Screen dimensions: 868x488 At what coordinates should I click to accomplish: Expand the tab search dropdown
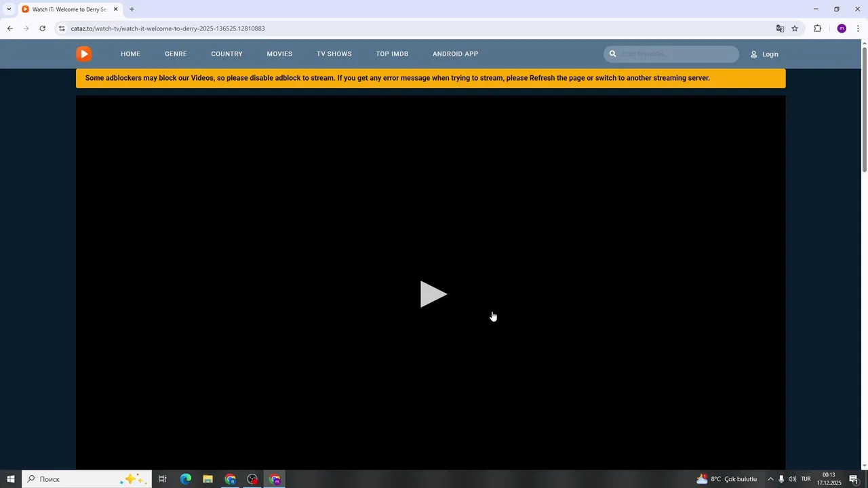(x=9, y=9)
